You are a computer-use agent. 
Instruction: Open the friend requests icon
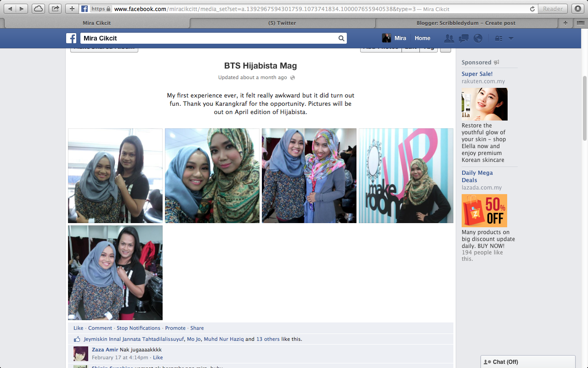tap(449, 39)
